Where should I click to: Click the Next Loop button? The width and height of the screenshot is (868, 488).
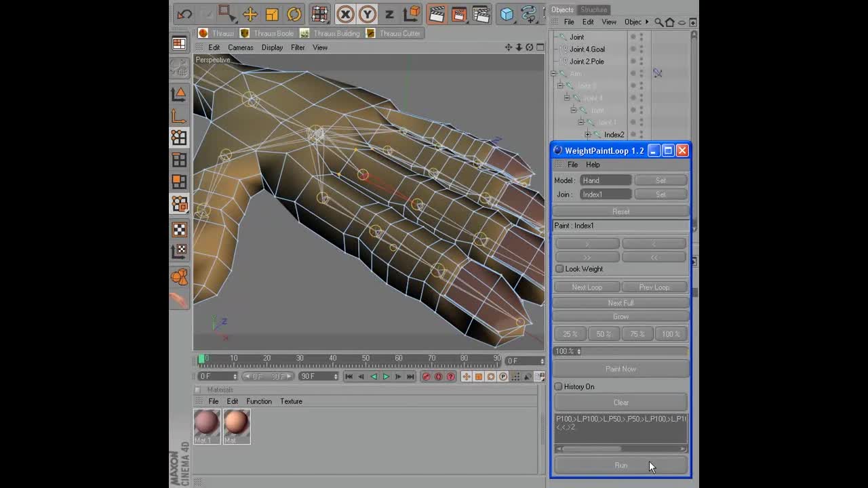tap(587, 287)
